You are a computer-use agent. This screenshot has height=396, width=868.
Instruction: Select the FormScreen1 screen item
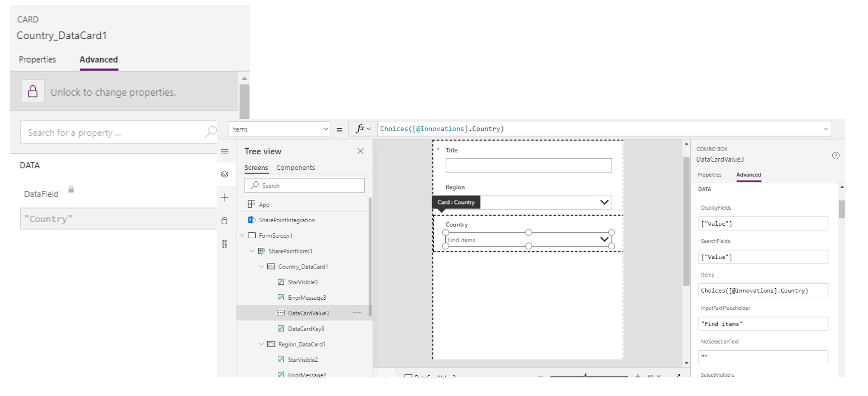click(x=275, y=235)
